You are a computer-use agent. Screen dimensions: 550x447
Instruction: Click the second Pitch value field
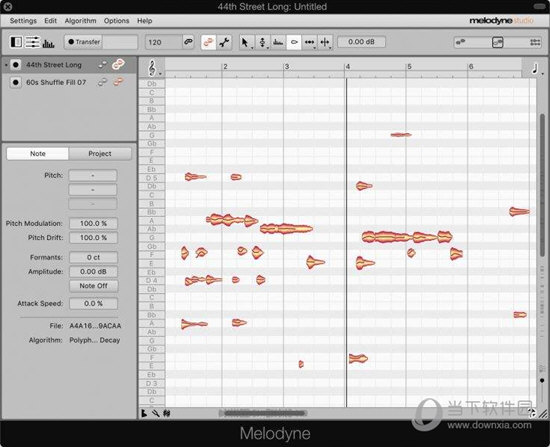tap(93, 190)
